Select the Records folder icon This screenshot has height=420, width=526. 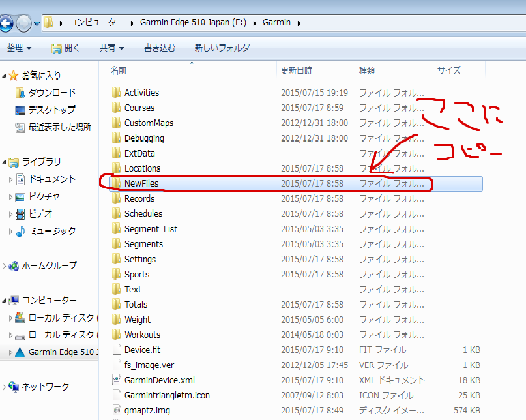pyautogui.click(x=116, y=198)
